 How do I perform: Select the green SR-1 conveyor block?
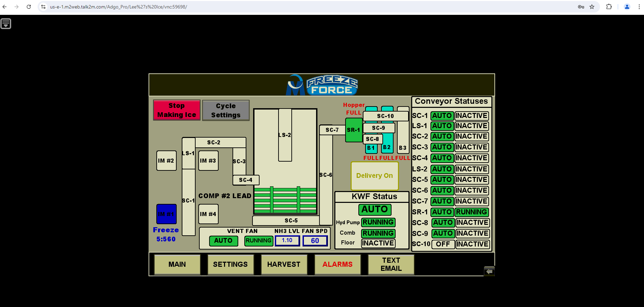353,130
